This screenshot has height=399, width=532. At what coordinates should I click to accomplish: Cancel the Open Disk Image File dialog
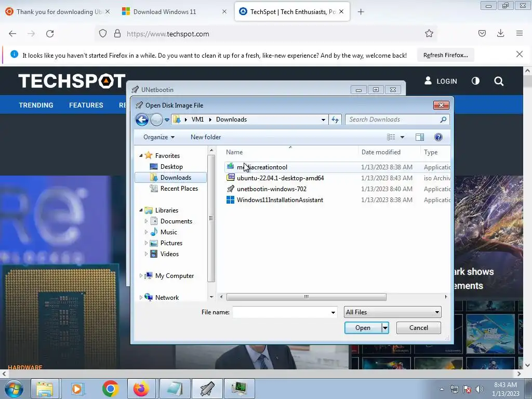pos(418,328)
